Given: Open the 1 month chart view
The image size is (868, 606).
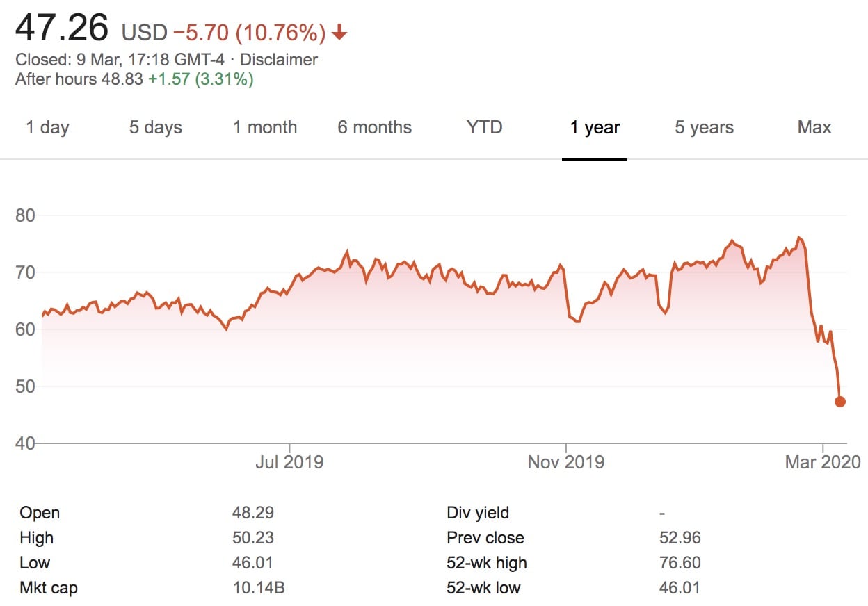Looking at the screenshot, I should point(264,128).
